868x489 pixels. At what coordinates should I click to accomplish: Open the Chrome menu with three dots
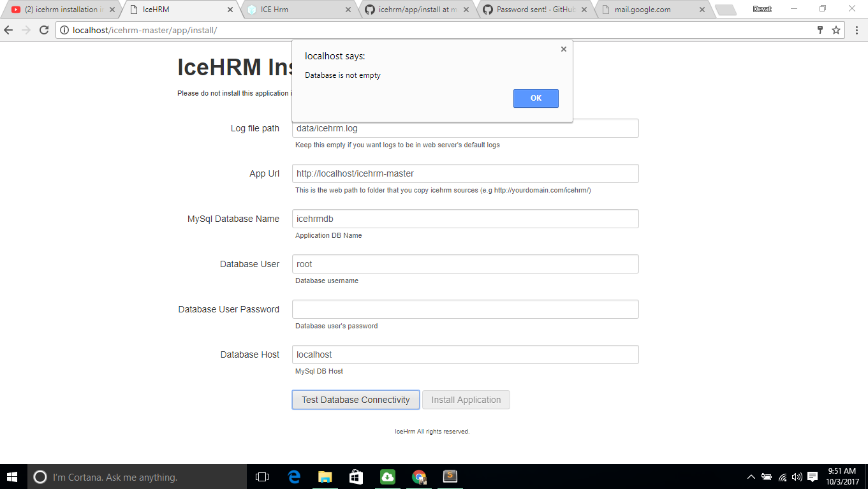857,30
